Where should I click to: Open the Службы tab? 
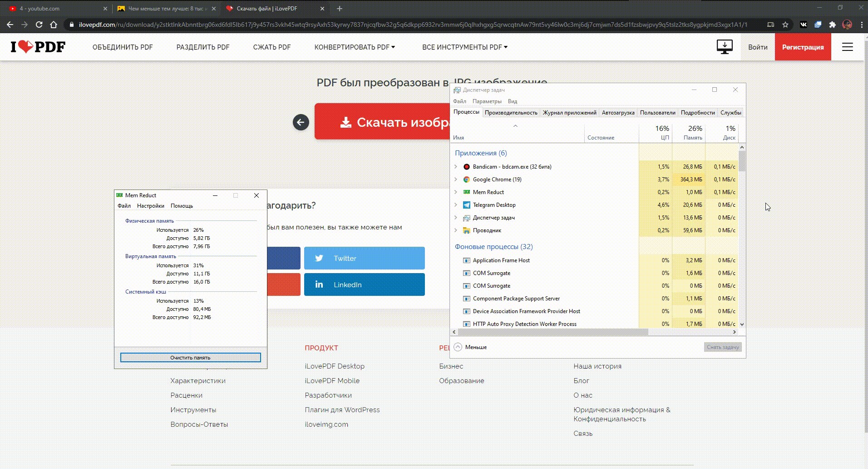pyautogui.click(x=730, y=113)
